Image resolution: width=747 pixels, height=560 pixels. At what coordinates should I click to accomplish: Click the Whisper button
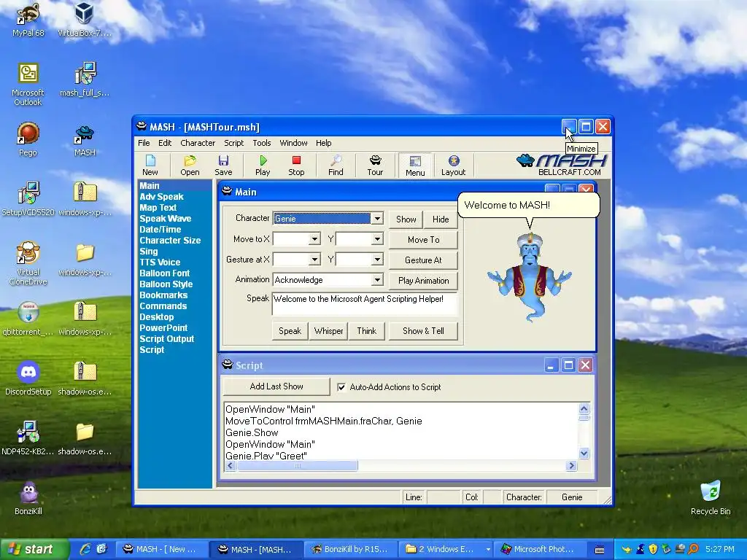[x=328, y=331]
